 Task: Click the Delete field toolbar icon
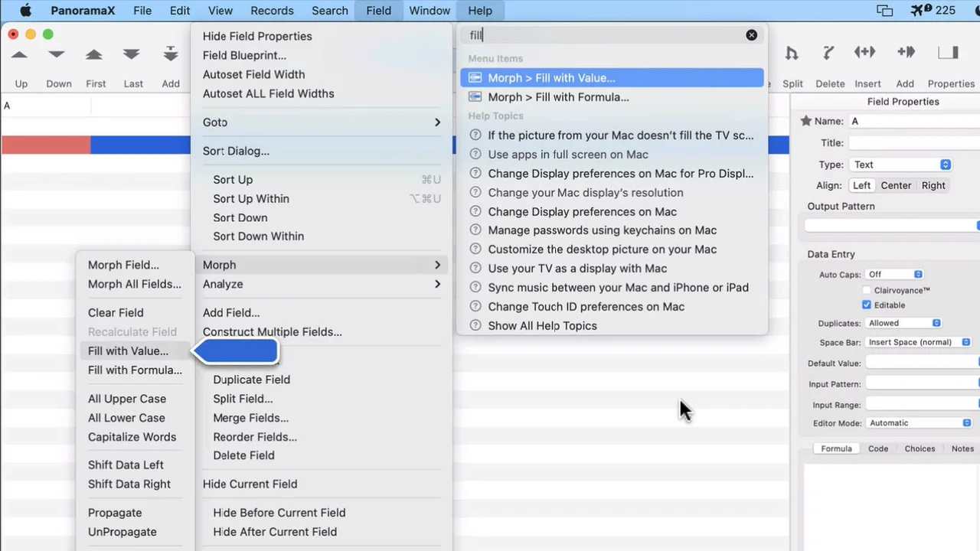point(828,53)
